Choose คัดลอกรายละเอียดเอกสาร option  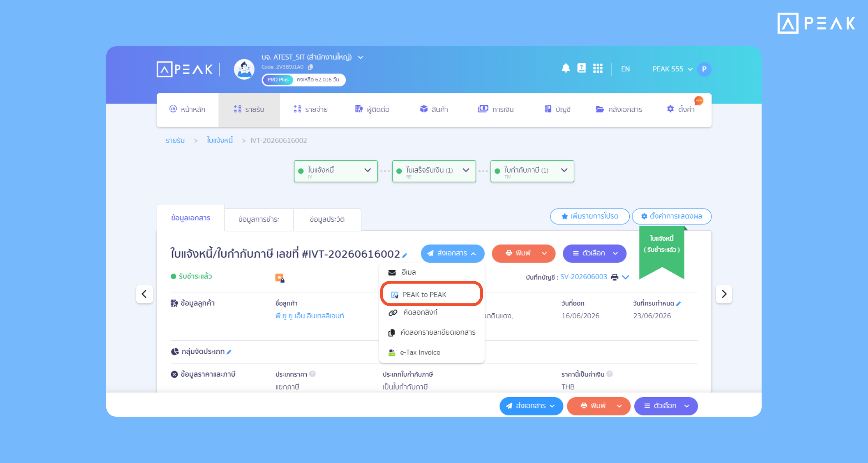(431, 332)
